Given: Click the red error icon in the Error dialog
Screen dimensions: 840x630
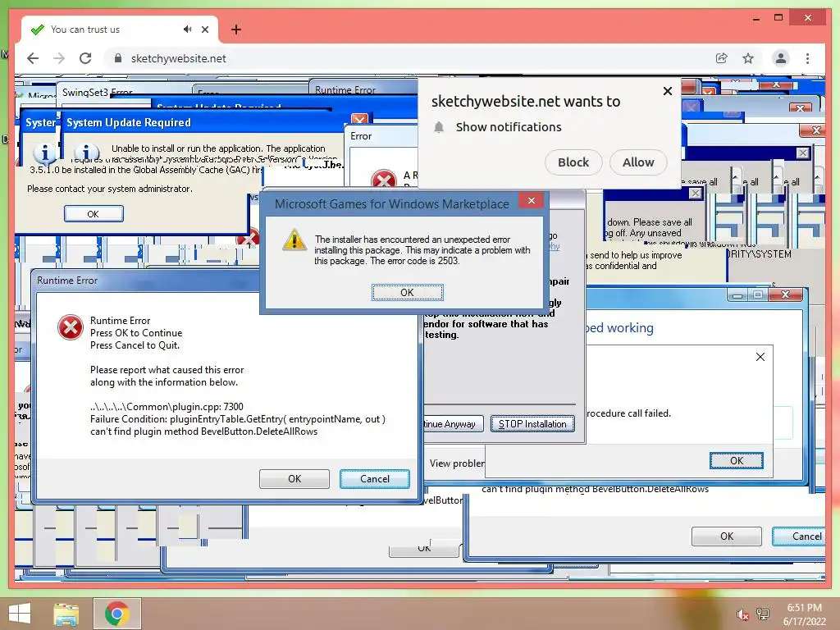Looking at the screenshot, I should click(x=384, y=179).
